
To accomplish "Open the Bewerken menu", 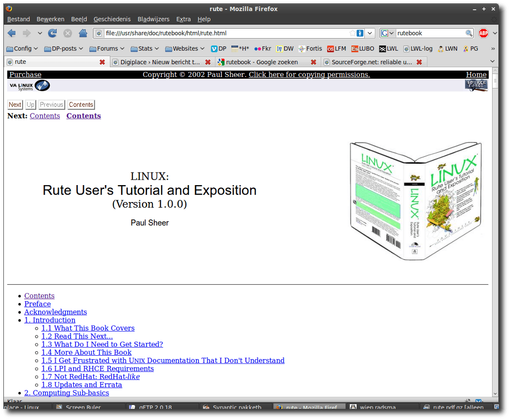I will 50,19.
